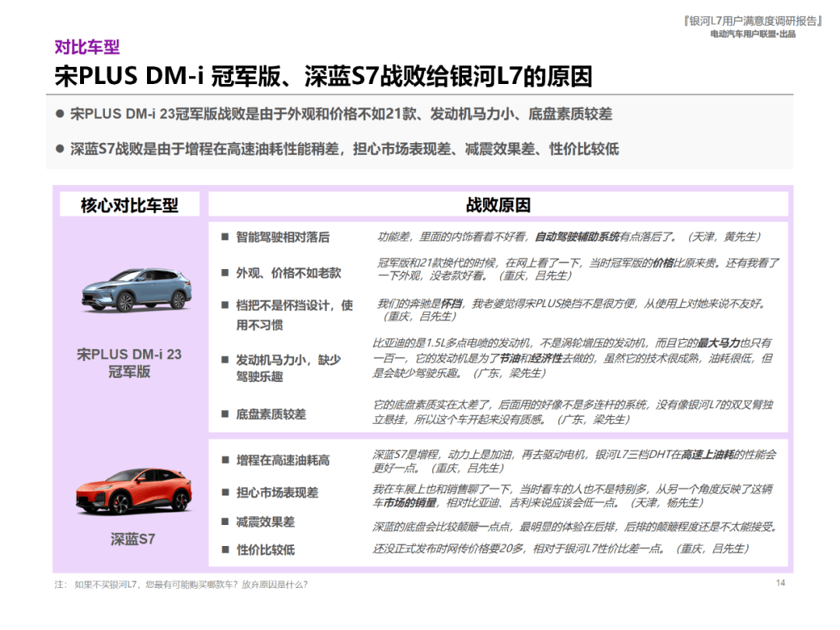Select the quote starting 冠军版和21款换代的时候

pos(578,269)
